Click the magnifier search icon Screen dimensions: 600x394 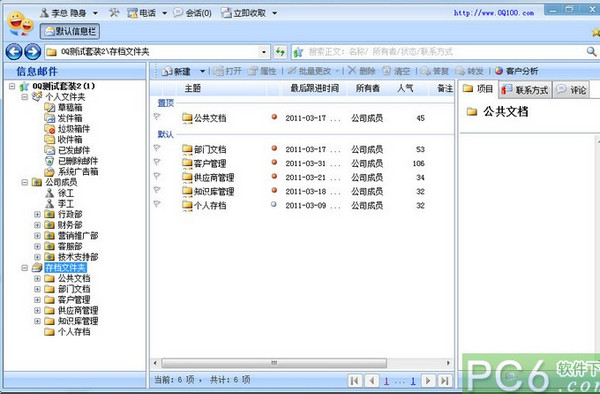(591, 52)
